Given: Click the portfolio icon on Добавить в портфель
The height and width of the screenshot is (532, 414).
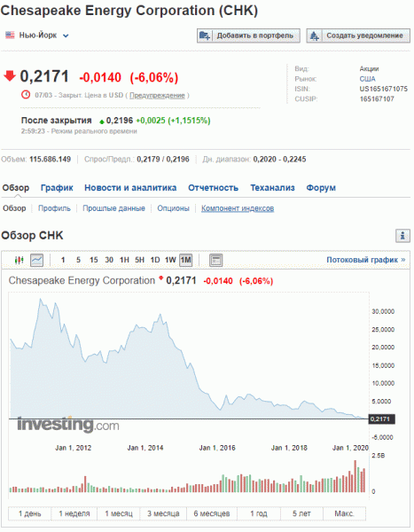Looking at the screenshot, I should [x=205, y=35].
